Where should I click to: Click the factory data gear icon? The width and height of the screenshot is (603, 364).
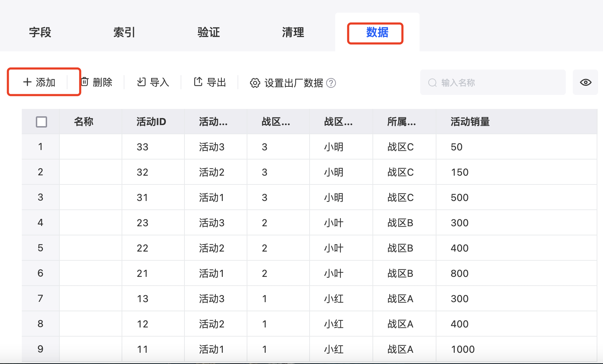tap(255, 83)
